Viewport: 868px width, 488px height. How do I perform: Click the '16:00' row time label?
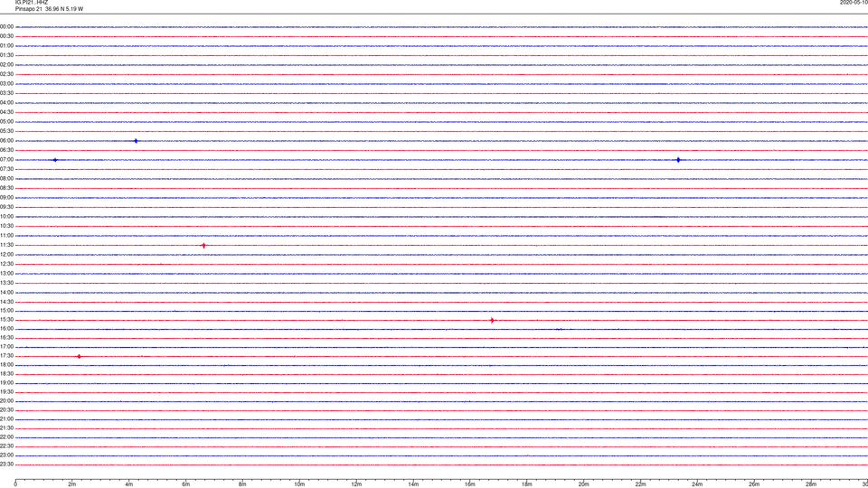pyautogui.click(x=6, y=329)
